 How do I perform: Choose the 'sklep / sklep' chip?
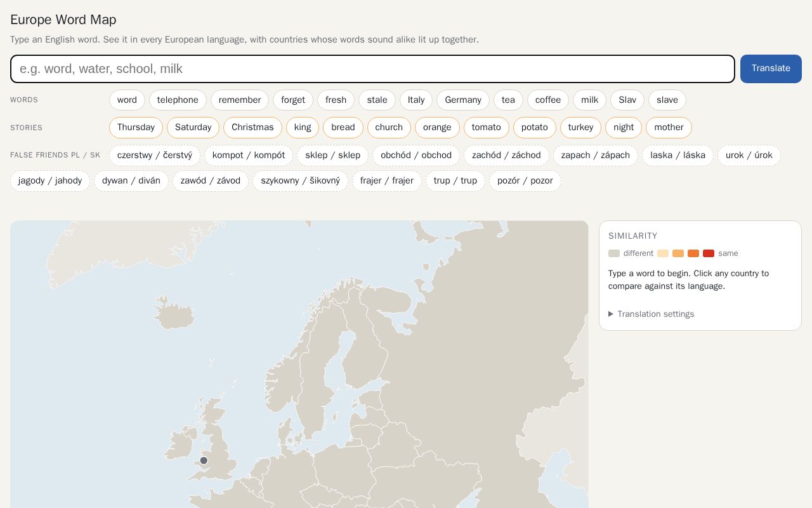[x=332, y=156]
